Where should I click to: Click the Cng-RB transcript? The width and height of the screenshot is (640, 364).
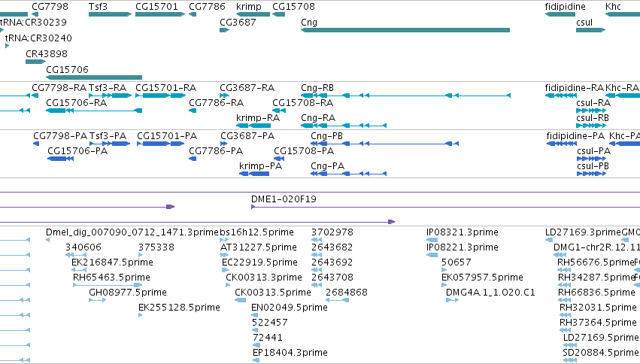tap(405, 96)
